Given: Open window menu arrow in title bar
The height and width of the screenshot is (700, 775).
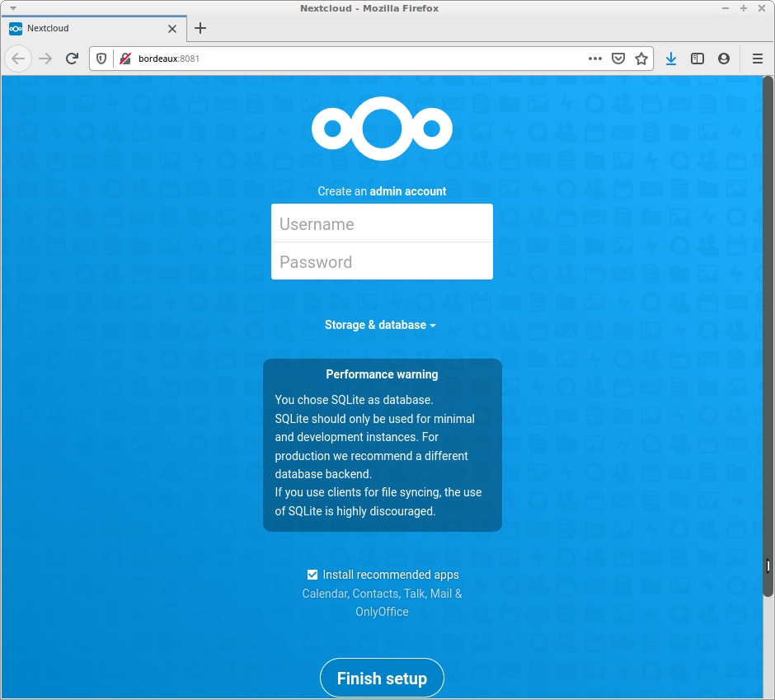Looking at the screenshot, I should (13, 8).
